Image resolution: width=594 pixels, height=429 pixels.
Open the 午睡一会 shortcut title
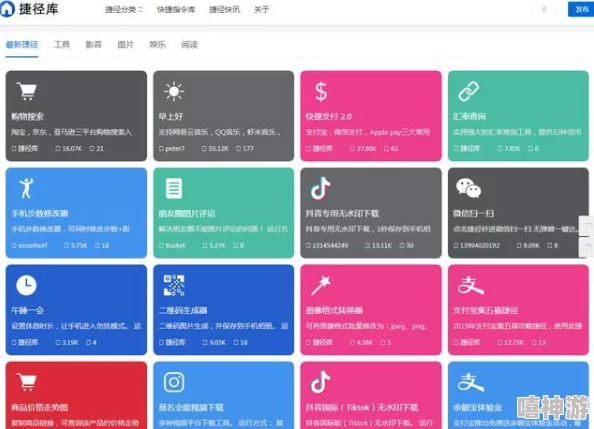pos(27,310)
